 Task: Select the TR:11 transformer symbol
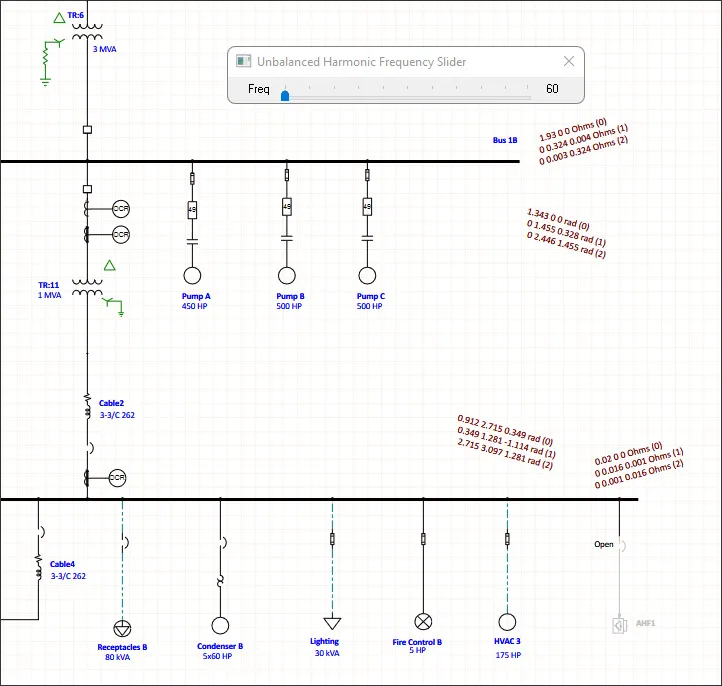click(87, 287)
